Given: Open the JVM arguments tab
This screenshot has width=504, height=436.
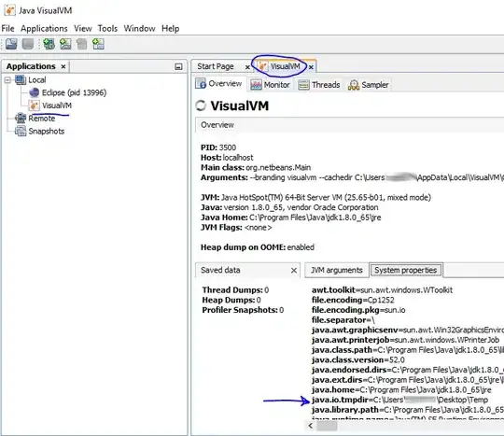Looking at the screenshot, I should click(337, 270).
